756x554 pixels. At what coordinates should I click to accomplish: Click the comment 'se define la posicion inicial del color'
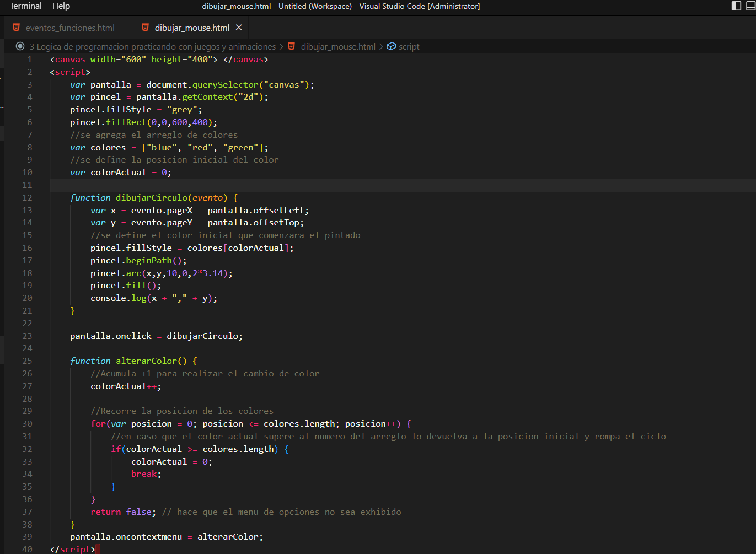[x=174, y=160]
